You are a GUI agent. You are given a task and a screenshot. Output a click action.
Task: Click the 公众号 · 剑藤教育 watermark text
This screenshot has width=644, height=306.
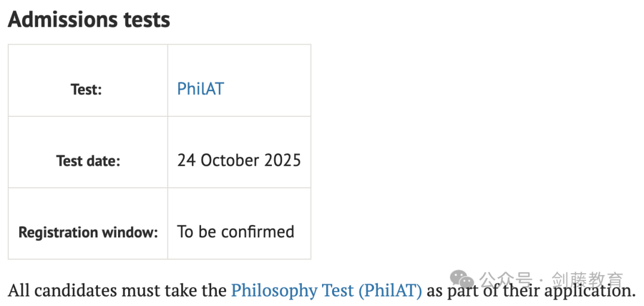click(552, 280)
